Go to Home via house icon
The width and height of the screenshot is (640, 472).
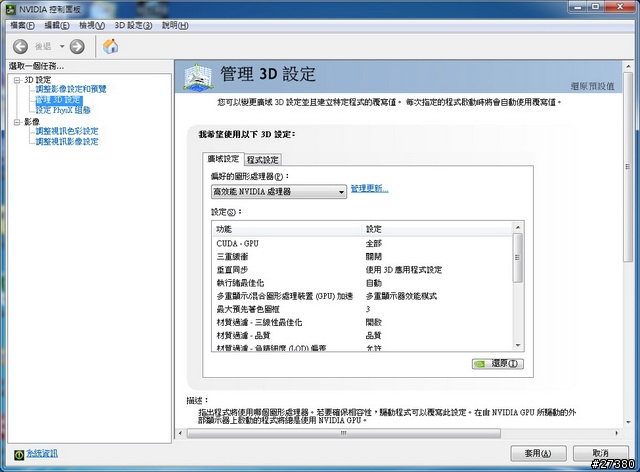tap(110, 46)
